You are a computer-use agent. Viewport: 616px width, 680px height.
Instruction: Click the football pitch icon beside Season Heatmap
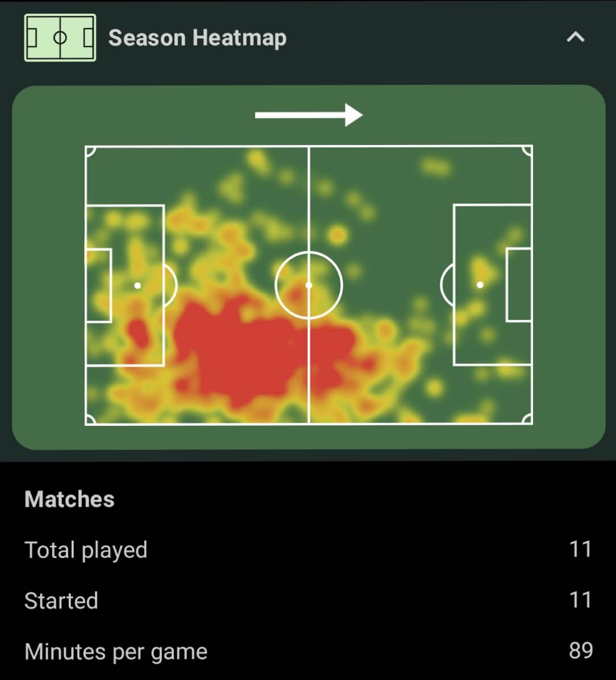(x=60, y=38)
